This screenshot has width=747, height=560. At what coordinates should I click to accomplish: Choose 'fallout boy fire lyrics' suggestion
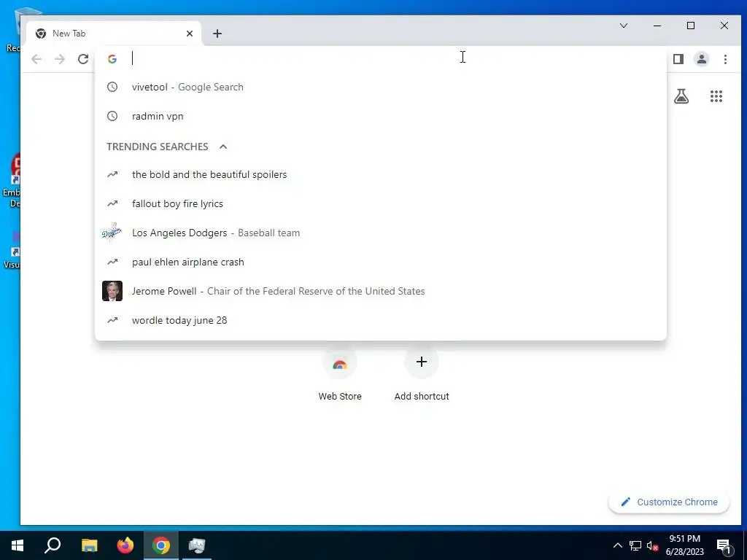(x=381, y=204)
